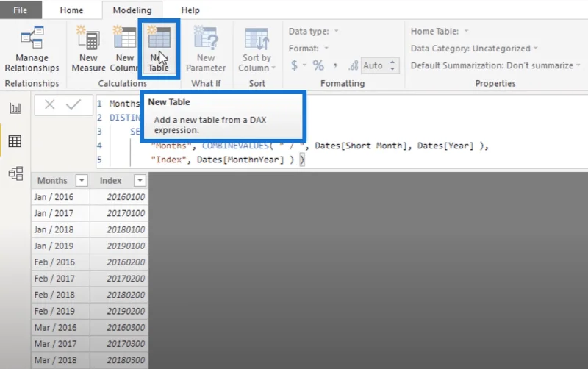Switch to the Home tab
588x369 pixels.
tap(71, 10)
